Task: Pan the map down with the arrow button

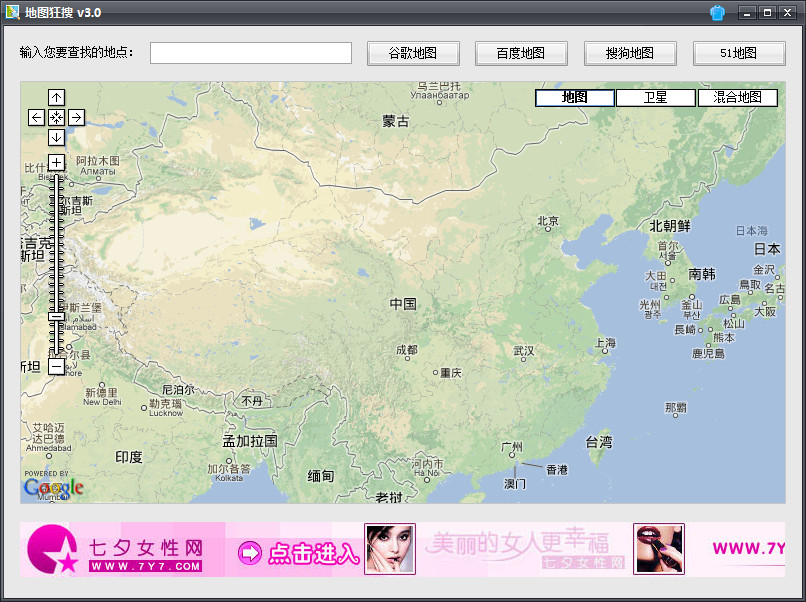Action: (x=56, y=137)
